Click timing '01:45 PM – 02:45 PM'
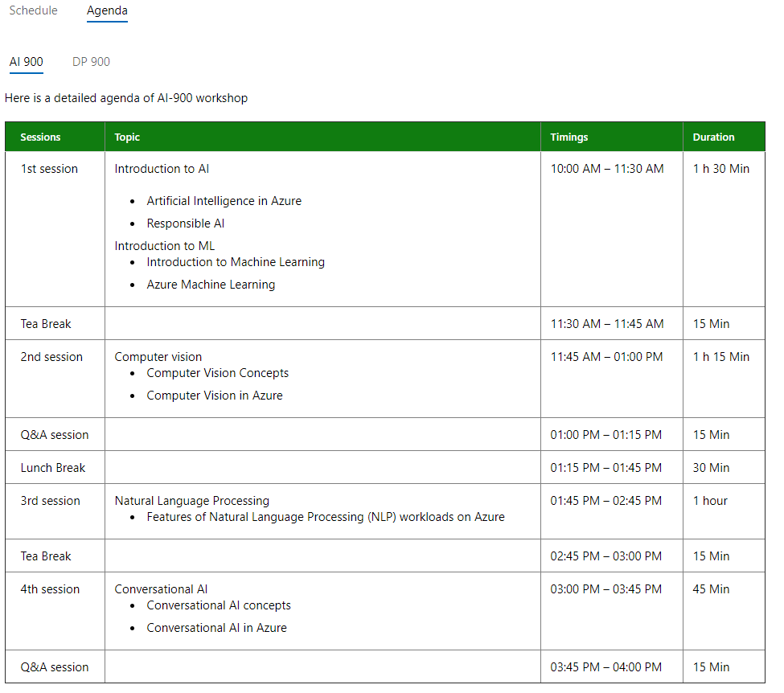 click(606, 501)
